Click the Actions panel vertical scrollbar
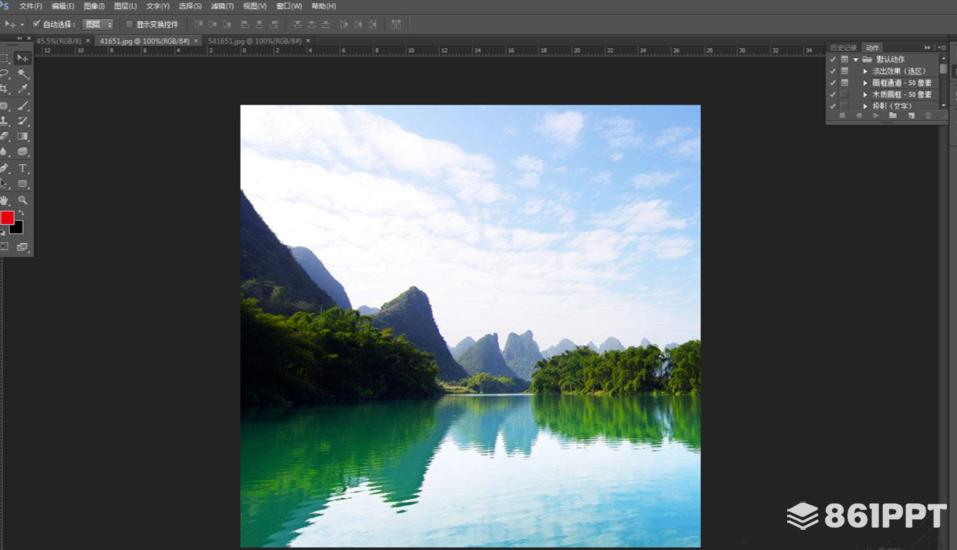This screenshot has height=550, width=957. [x=944, y=82]
